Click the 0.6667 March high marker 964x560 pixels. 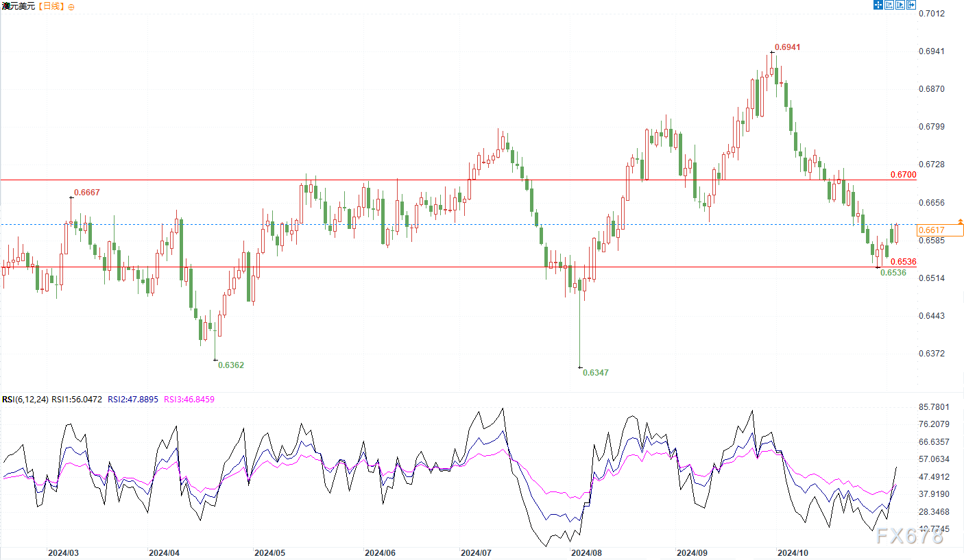pos(87,193)
